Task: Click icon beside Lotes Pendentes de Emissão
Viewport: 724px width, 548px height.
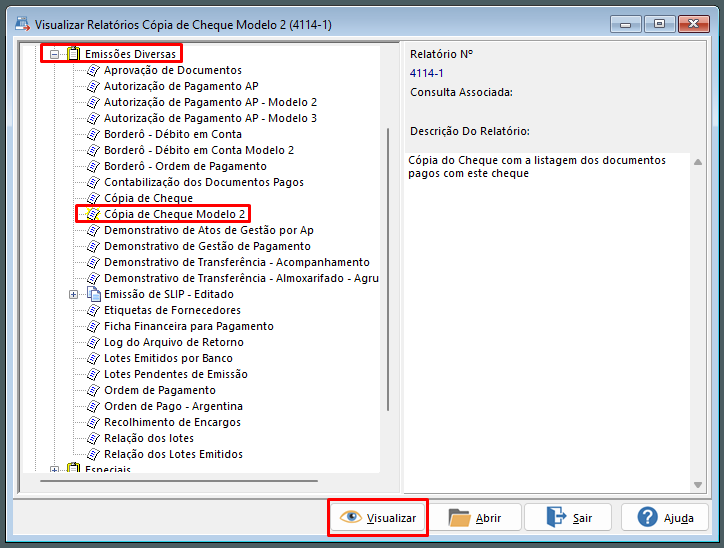Action: coord(94,374)
